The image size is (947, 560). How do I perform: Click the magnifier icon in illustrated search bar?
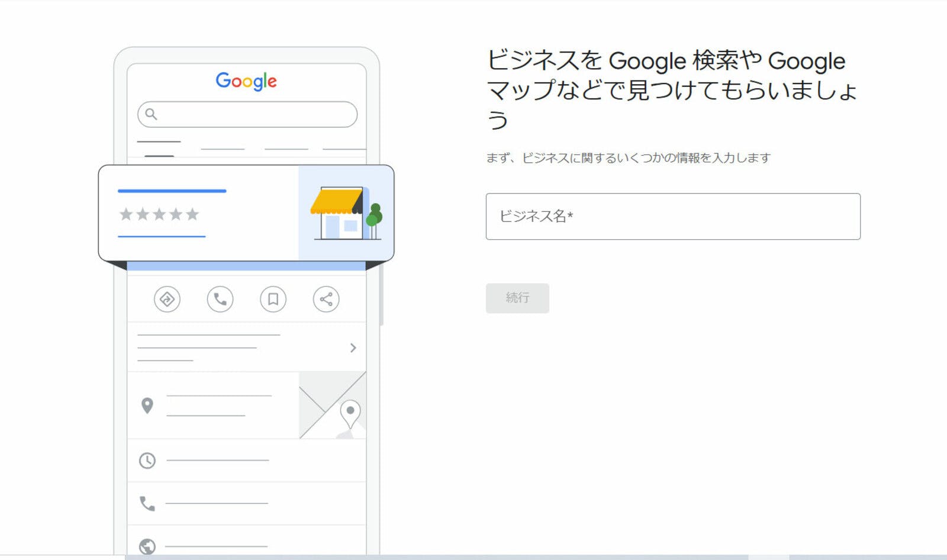tap(151, 114)
